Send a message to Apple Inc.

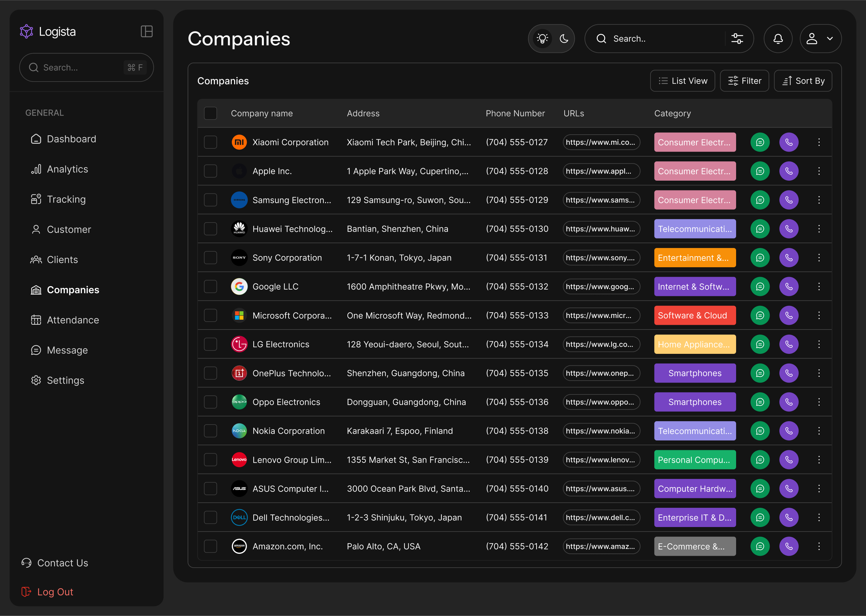(x=760, y=171)
